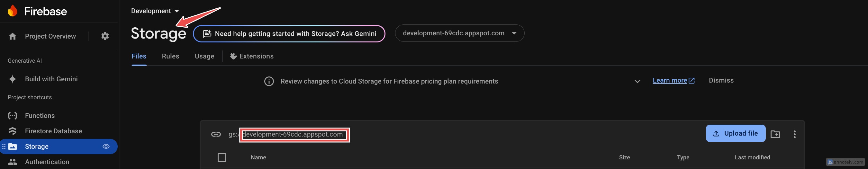
Task: Expand the pricing plan notice chevron
Action: pos(637,81)
